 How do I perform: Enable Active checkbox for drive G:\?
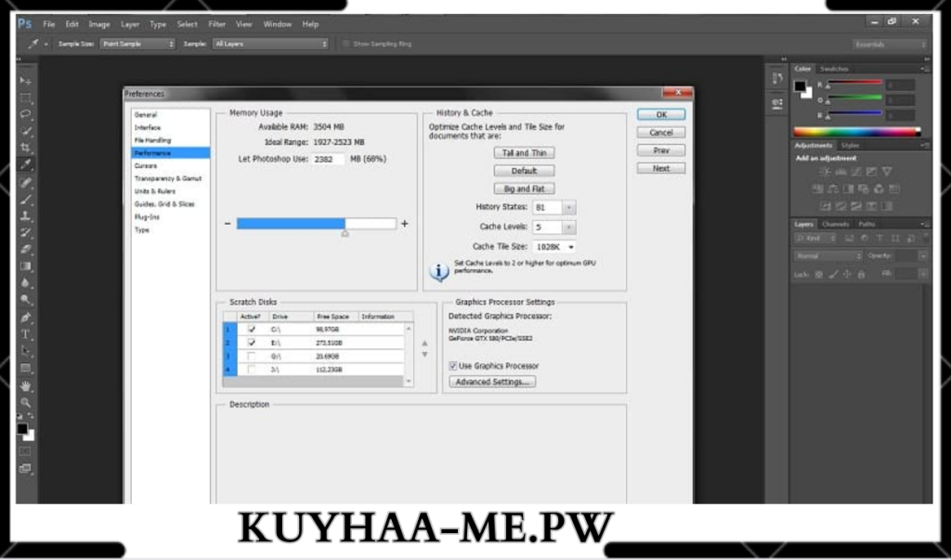click(x=252, y=356)
